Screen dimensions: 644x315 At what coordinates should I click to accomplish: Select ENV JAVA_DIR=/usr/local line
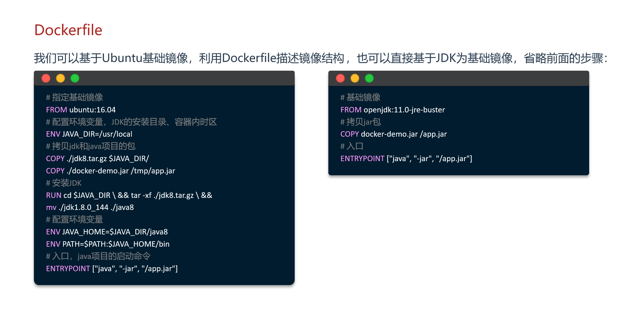click(x=89, y=134)
